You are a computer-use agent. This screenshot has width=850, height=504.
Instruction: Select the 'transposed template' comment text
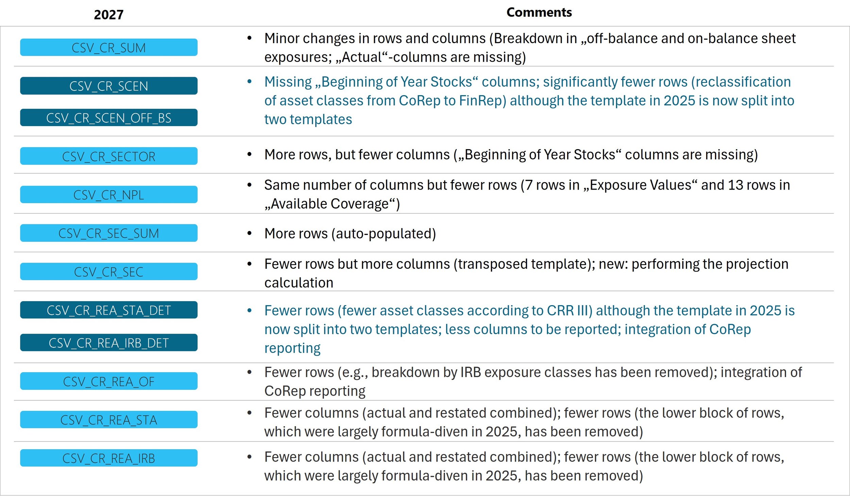(526, 273)
